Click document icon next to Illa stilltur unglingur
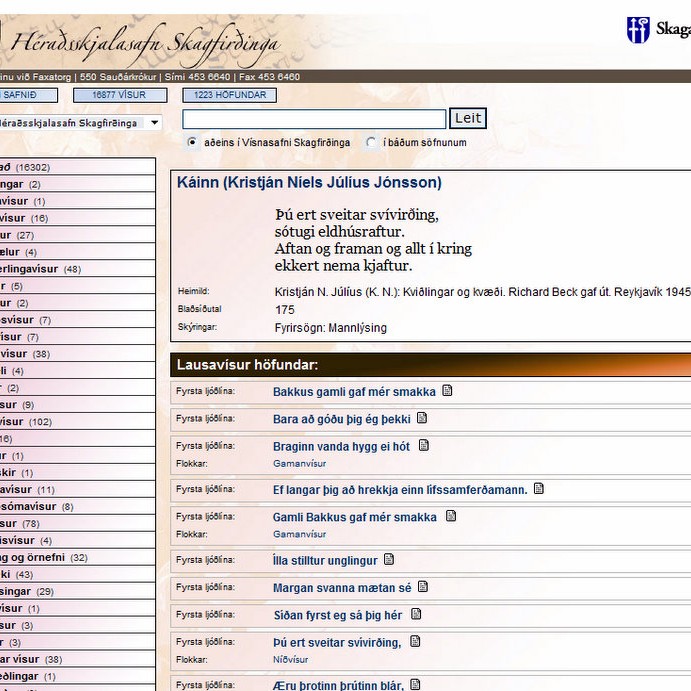 [x=389, y=560]
